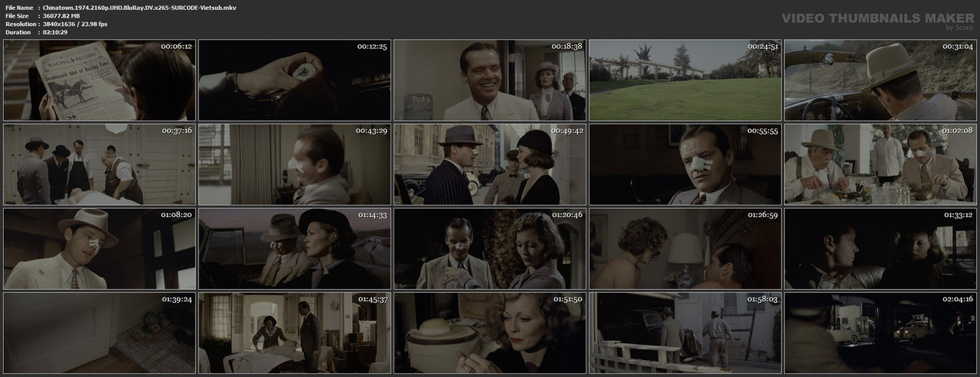The image size is (980, 377).
Task: Pick the frame marked 01:26:59
Action: click(685, 249)
